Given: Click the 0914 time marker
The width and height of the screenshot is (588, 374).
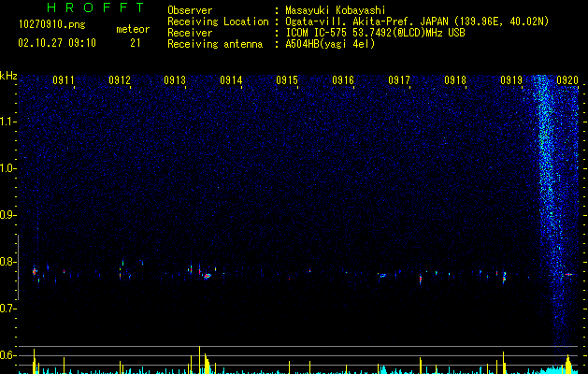Looking at the screenshot, I should [231, 80].
